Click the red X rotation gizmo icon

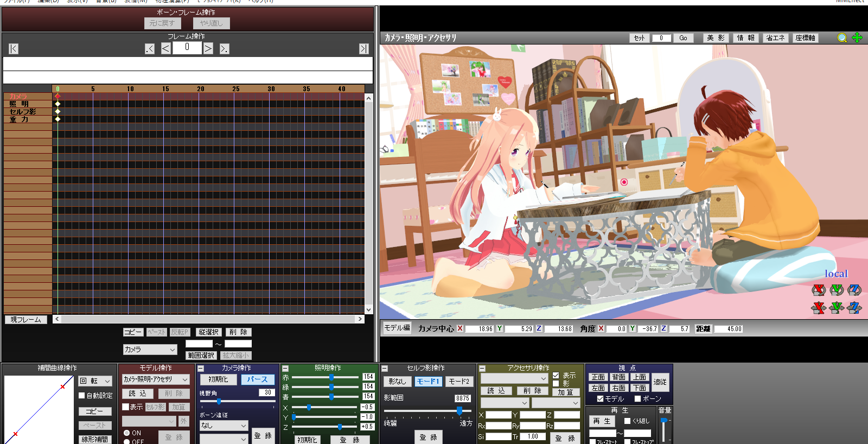click(x=819, y=290)
